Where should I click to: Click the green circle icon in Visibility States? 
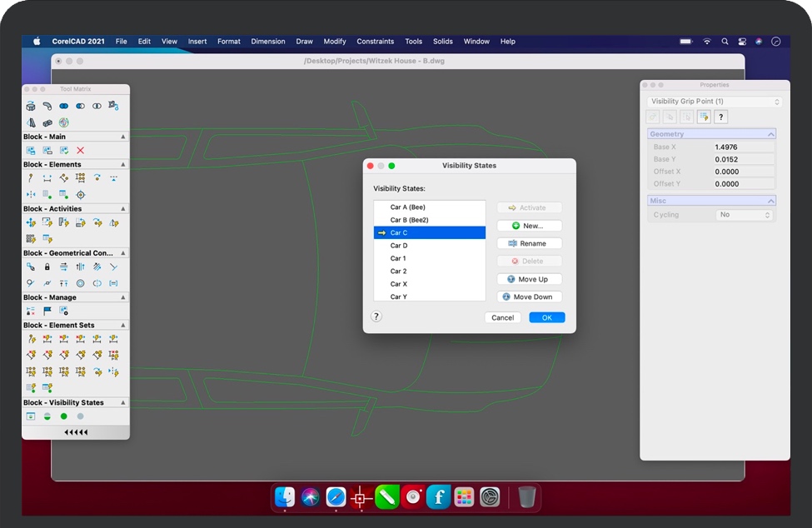pyautogui.click(x=63, y=416)
